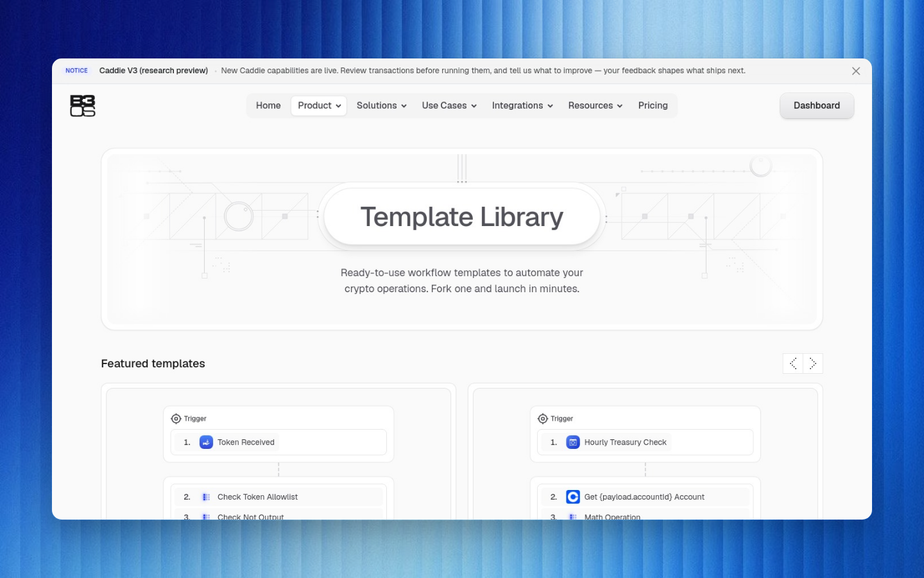Click the B3OS logo icon
The width and height of the screenshot is (924, 578).
pyautogui.click(x=83, y=106)
